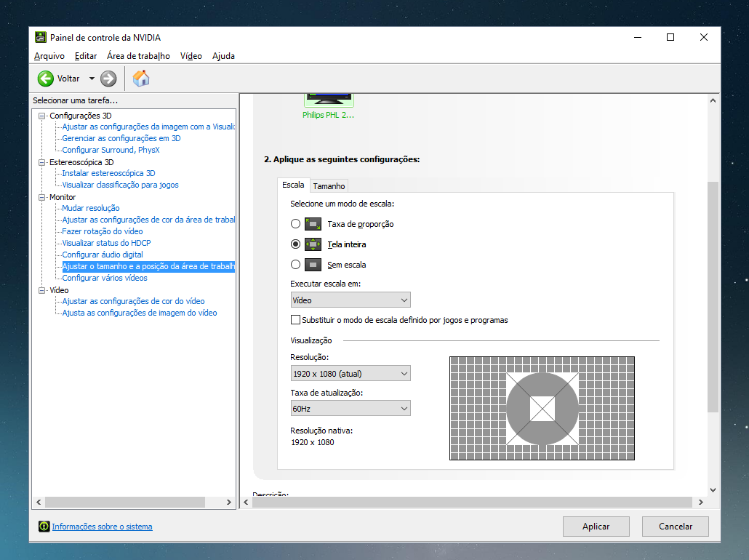Open the Editar menu
Viewport: 749px width, 560px height.
(86, 56)
